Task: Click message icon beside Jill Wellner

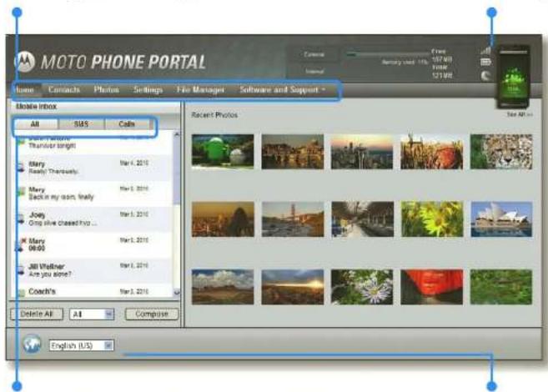Action: (x=21, y=270)
